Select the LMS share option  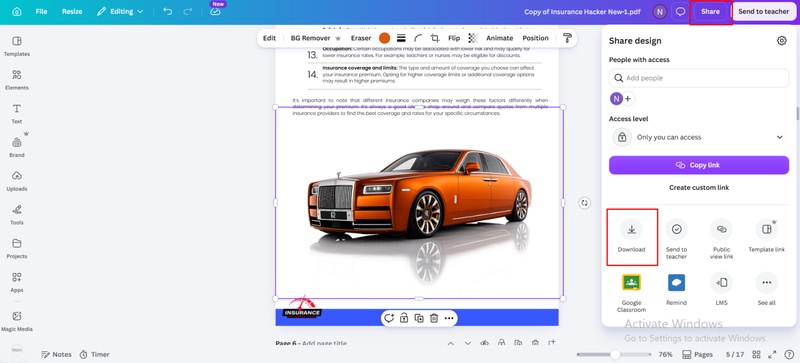pyautogui.click(x=721, y=289)
